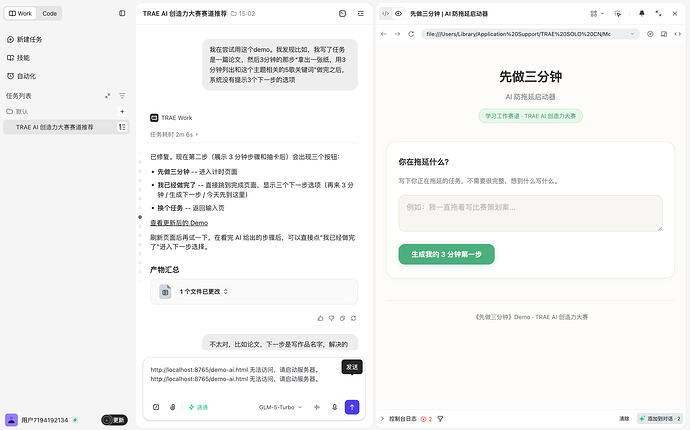The width and height of the screenshot is (690, 430).
Task: Click the 生成我的 3 分钟第一步 button
Action: click(446, 254)
